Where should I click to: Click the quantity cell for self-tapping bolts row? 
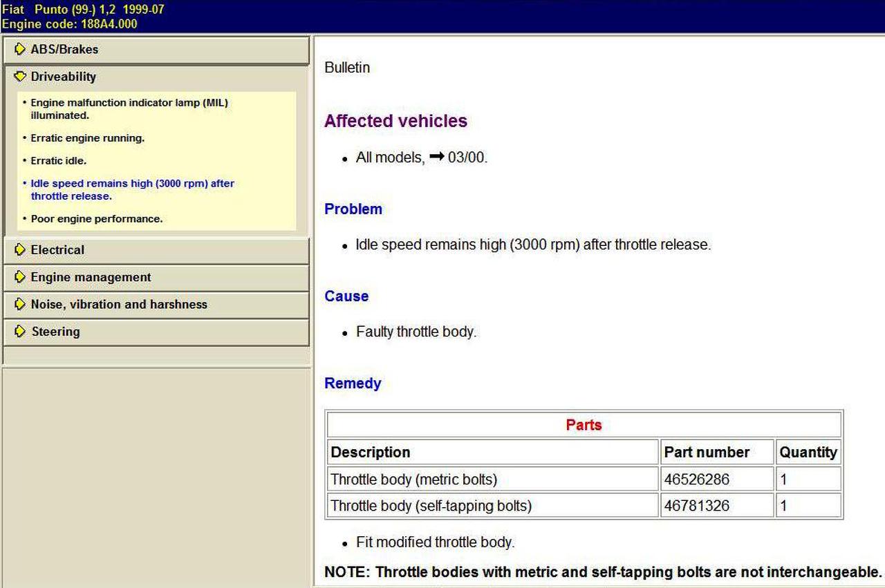coord(808,506)
